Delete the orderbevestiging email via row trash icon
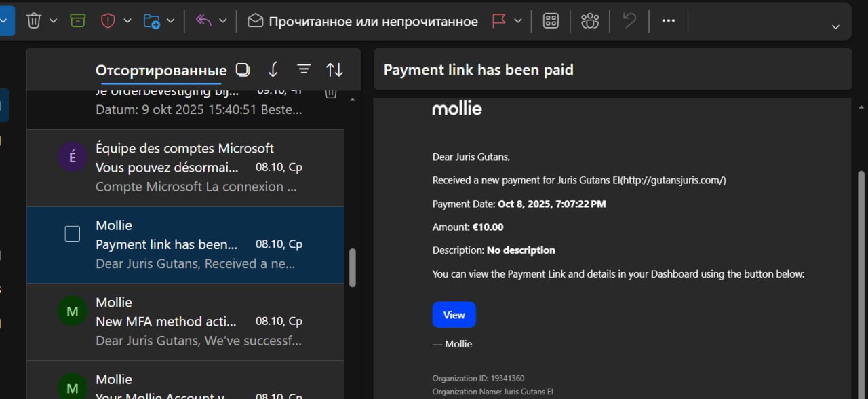This screenshot has height=399, width=868. (331, 94)
